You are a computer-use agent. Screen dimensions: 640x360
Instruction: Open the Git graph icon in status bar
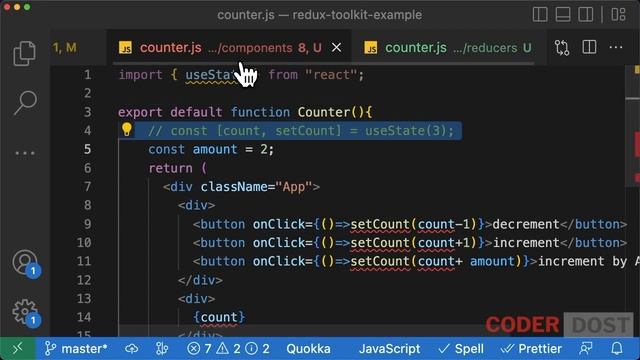coord(162,349)
